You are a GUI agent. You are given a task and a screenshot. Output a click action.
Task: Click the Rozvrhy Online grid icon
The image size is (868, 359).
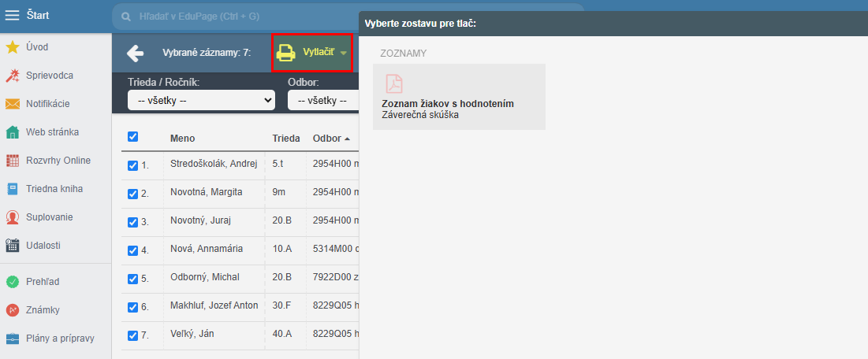tap(12, 161)
